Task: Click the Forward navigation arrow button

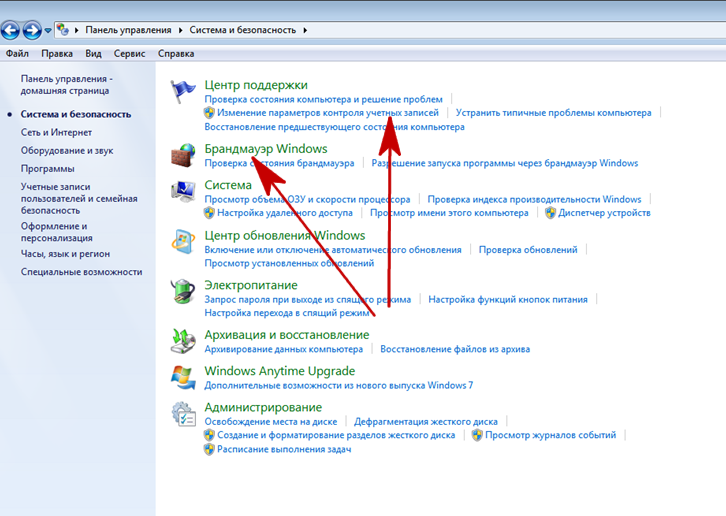Action: tap(32, 31)
